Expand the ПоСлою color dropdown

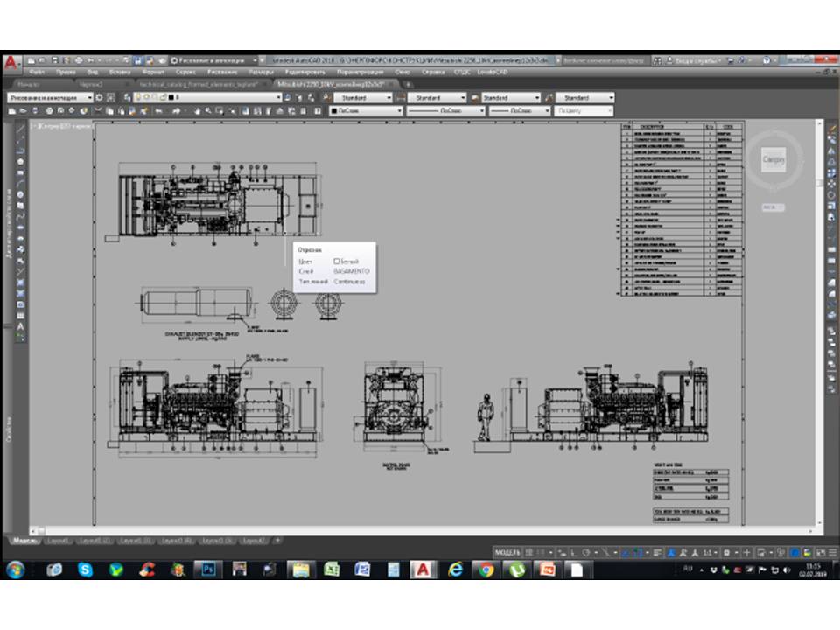400,111
